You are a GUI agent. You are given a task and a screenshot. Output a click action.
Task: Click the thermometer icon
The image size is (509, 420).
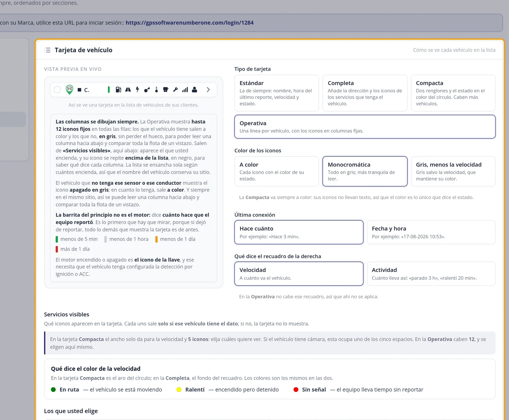(x=156, y=89)
